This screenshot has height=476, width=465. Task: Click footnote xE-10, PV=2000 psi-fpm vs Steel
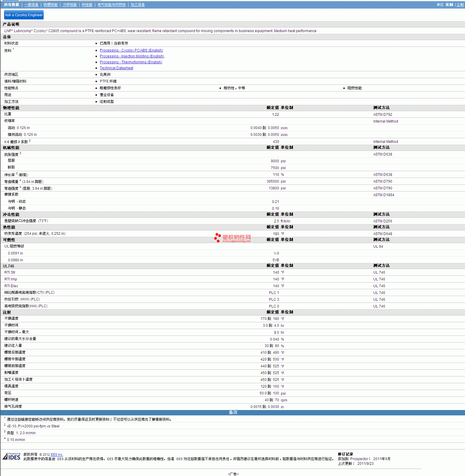click(x=33, y=426)
